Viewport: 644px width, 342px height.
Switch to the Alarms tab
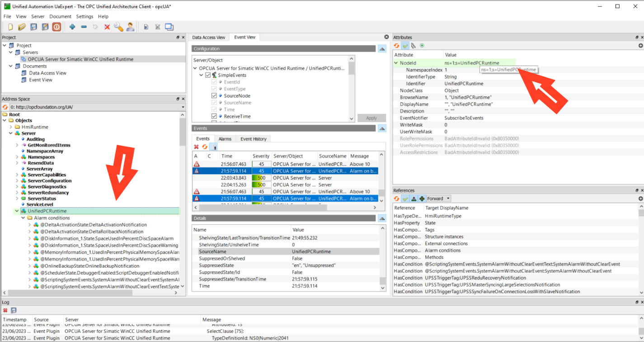(x=225, y=139)
